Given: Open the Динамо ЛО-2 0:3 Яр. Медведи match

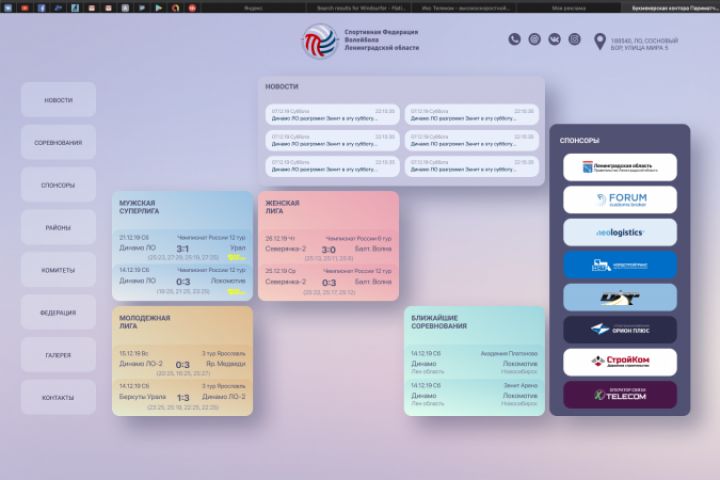Looking at the screenshot, I should pyautogui.click(x=182, y=363).
